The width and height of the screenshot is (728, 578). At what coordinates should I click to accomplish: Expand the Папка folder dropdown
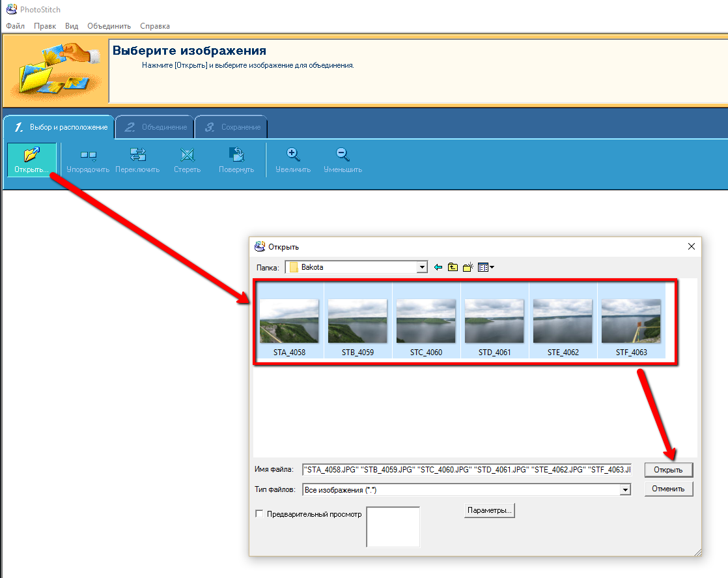[422, 267]
